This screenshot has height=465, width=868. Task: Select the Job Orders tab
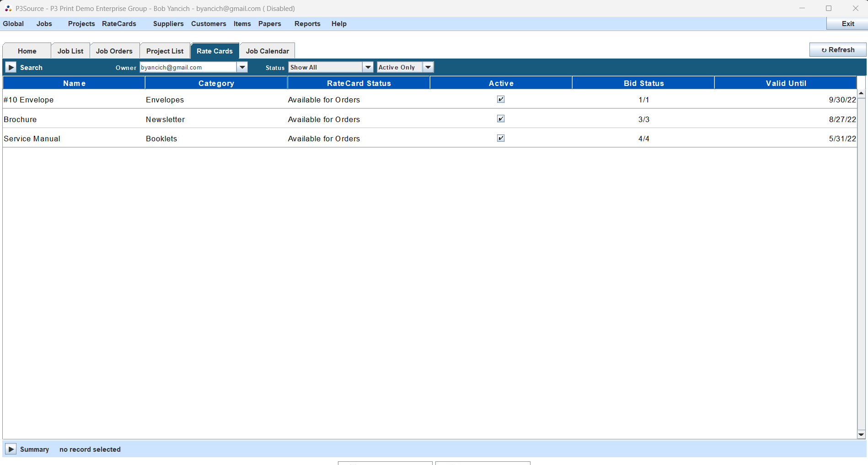114,51
